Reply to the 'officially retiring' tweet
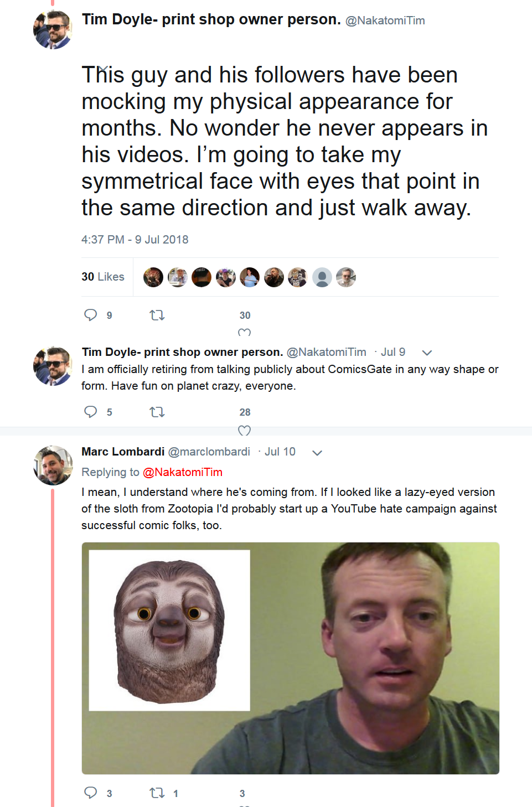Screen dimensions: 532x807 coord(90,412)
